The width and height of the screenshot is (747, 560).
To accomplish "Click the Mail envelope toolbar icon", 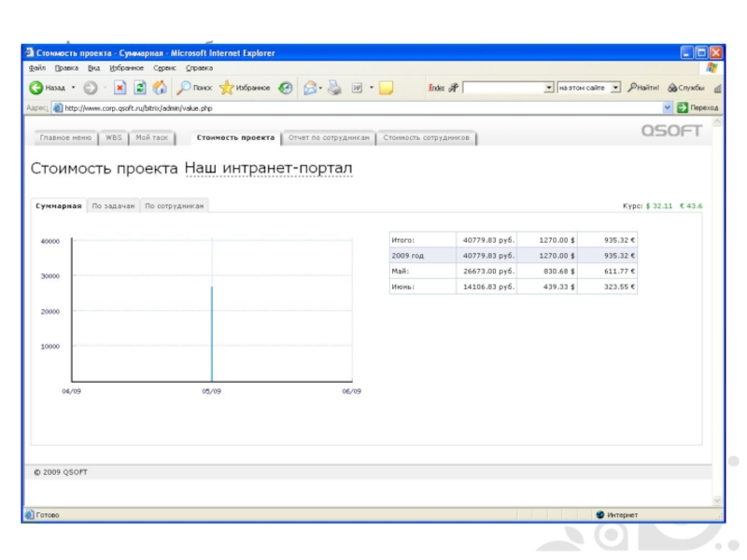I will click(x=310, y=88).
